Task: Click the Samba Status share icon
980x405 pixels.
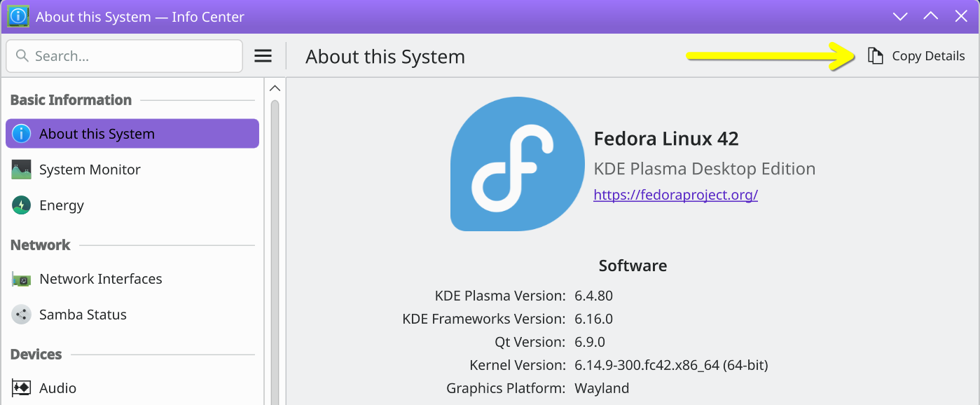Action: tap(22, 315)
